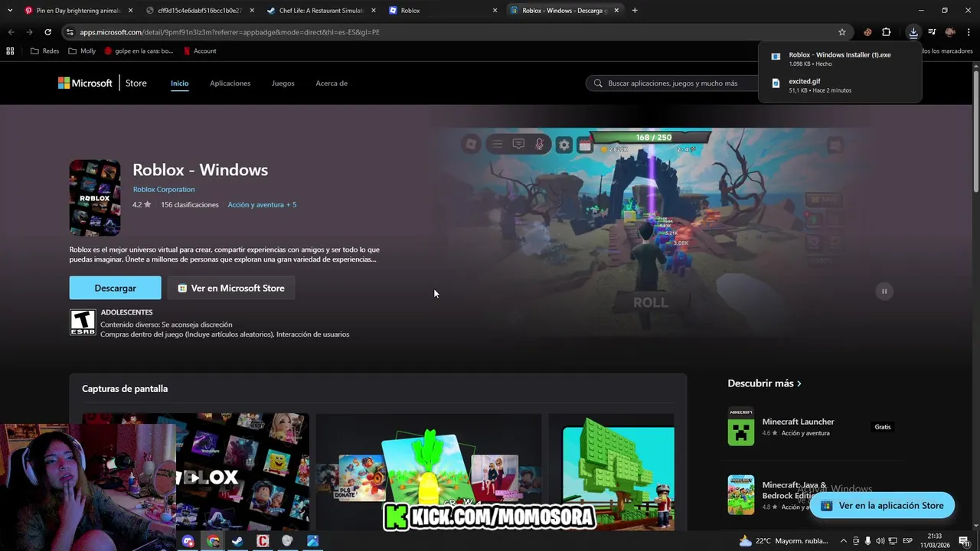Open Steam from the taskbar
The width and height of the screenshot is (980, 551).
(238, 541)
